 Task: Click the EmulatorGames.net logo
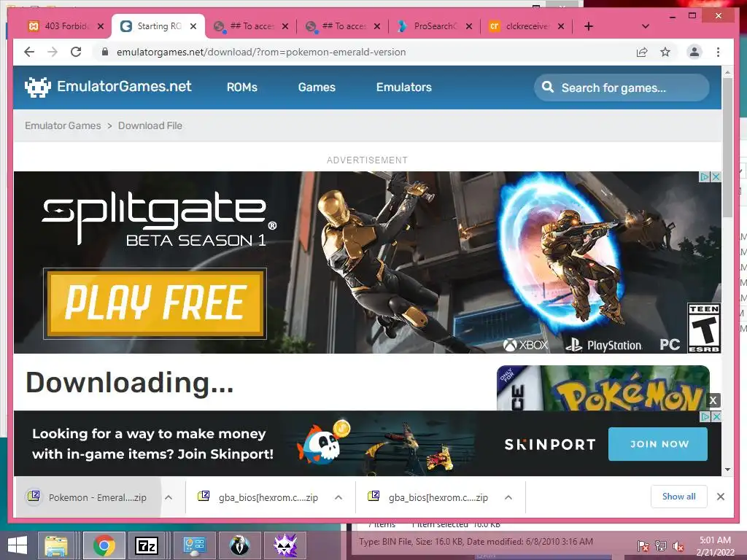coord(108,87)
